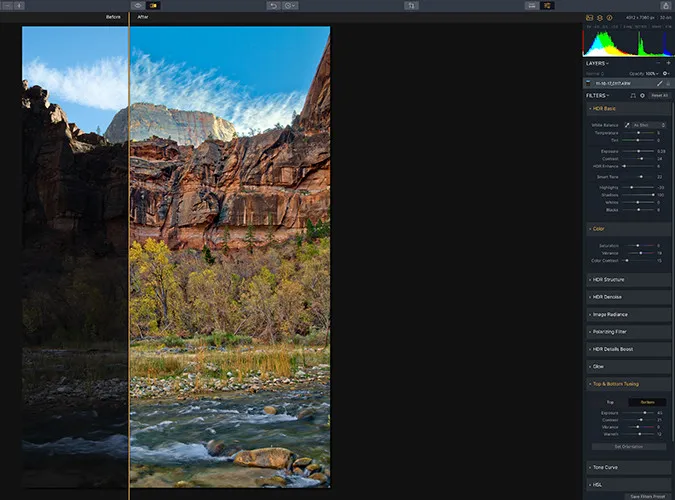Open the White Balance As Shot dropdown
The width and height of the screenshot is (675, 500).
646,124
